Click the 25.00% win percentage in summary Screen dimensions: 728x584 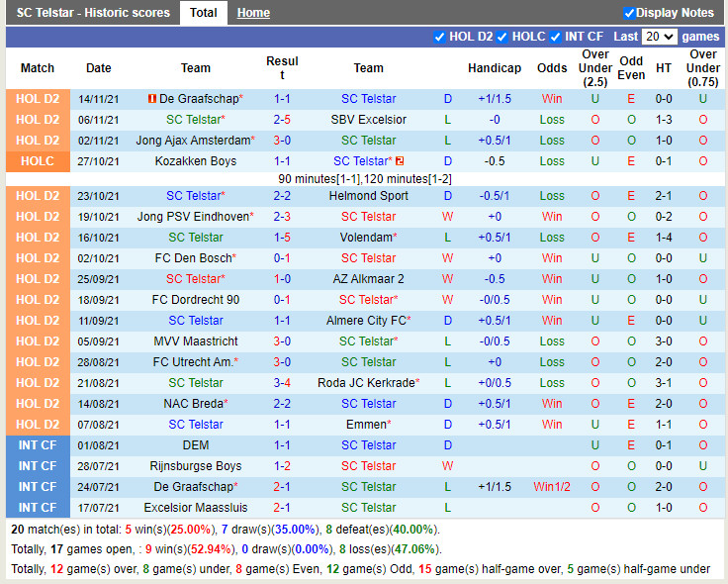[x=190, y=530]
